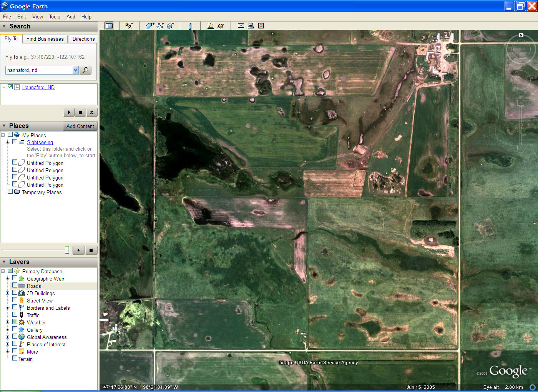Screen dimensions: 538x392
Task: Check the Temporary Places checkbox
Action: (x=10, y=192)
